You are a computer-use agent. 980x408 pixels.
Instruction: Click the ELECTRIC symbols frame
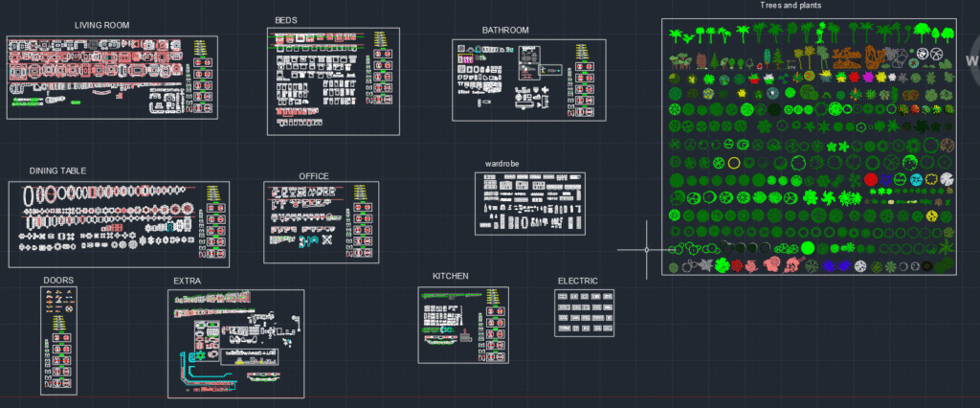click(585, 313)
